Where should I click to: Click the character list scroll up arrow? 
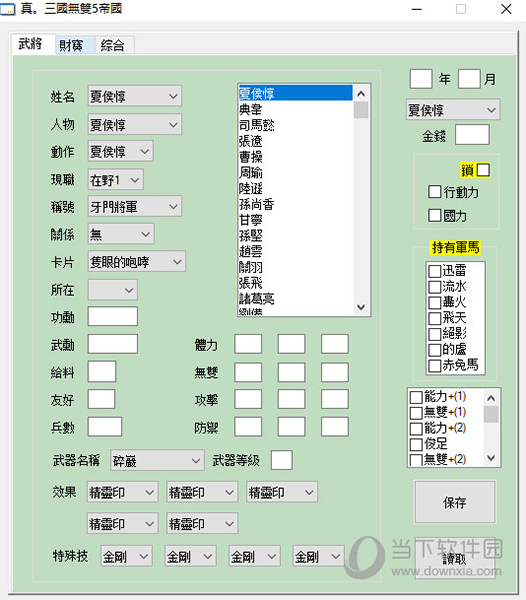[x=361, y=93]
